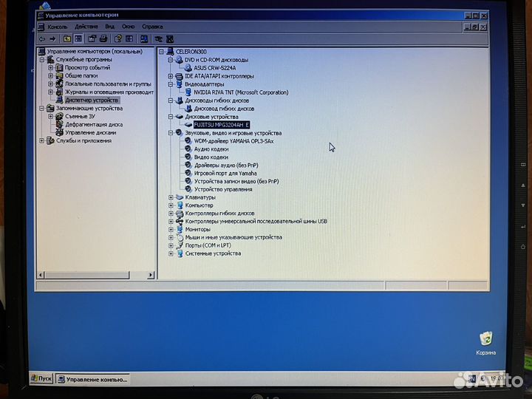The image size is (532, 399).
Task: Click the Управление компью... taskbar button
Action: pyautogui.click(x=92, y=379)
